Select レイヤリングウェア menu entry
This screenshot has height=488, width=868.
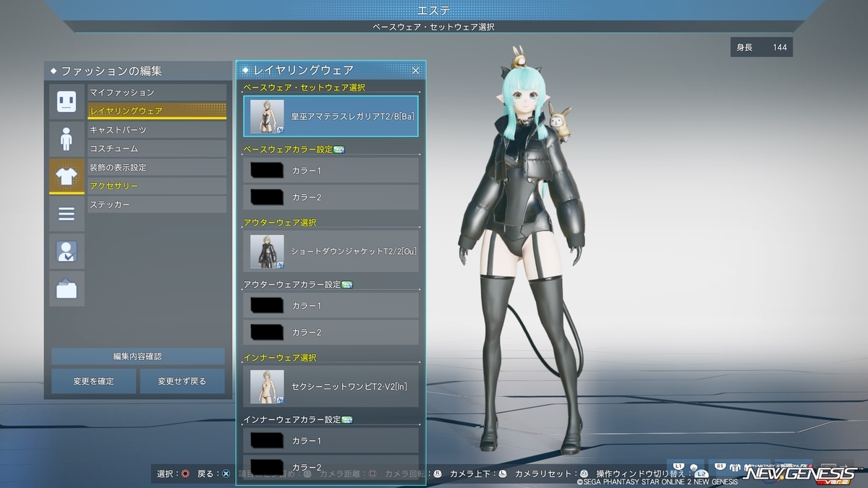(x=157, y=111)
